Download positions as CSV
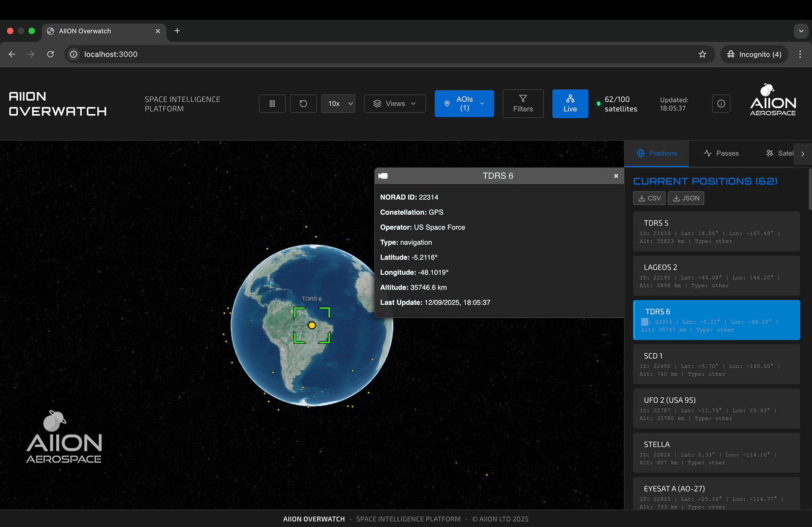 point(649,198)
